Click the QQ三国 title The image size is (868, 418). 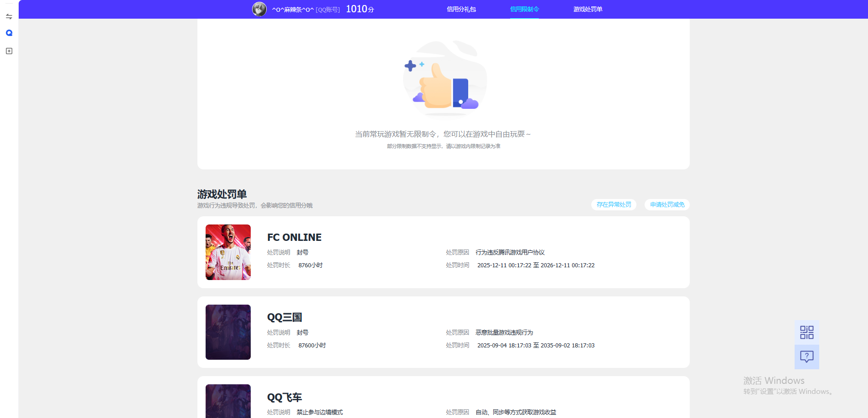point(284,317)
